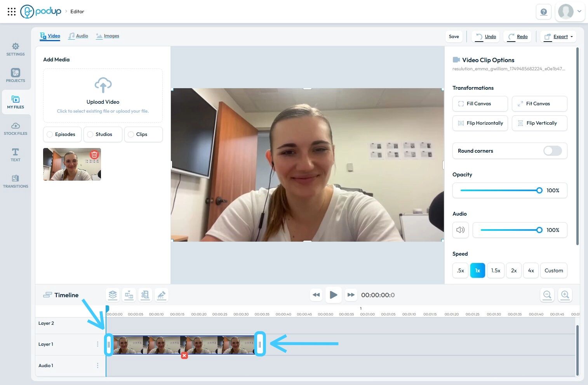This screenshot has width=588, height=385.
Task: Undo the last action
Action: (485, 37)
